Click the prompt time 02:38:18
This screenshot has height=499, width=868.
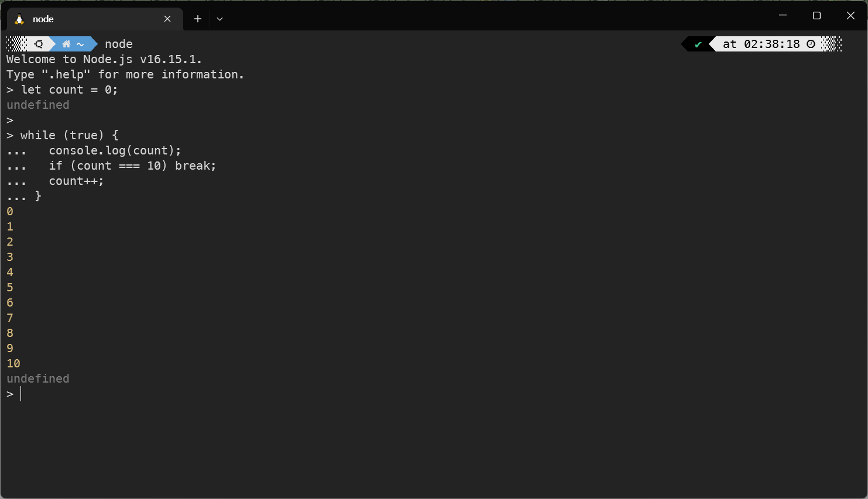771,44
